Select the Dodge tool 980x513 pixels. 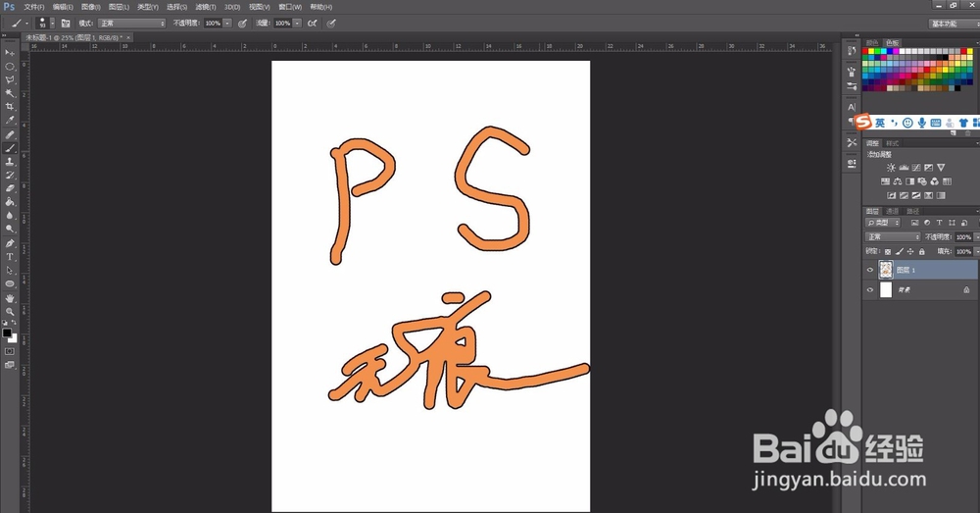pos(10,229)
